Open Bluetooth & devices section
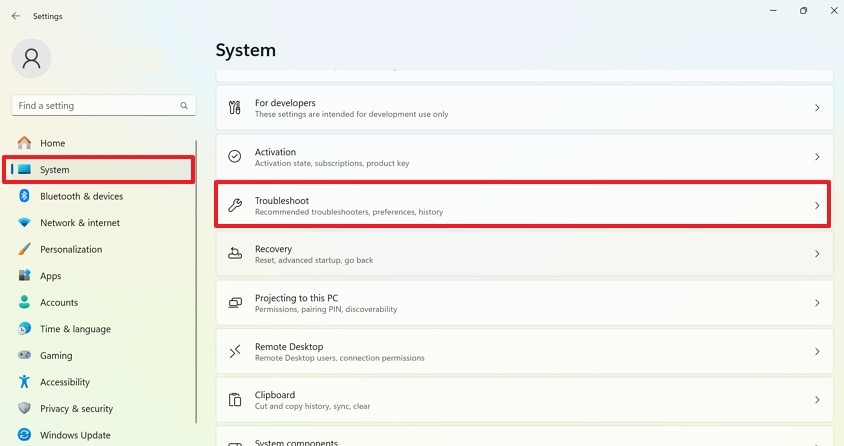844x446 pixels. point(100,196)
